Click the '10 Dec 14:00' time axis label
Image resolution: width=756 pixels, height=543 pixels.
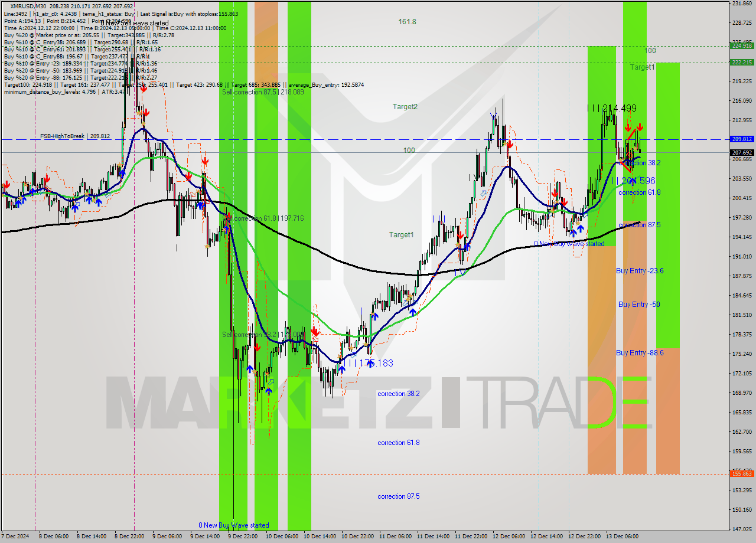(x=321, y=537)
